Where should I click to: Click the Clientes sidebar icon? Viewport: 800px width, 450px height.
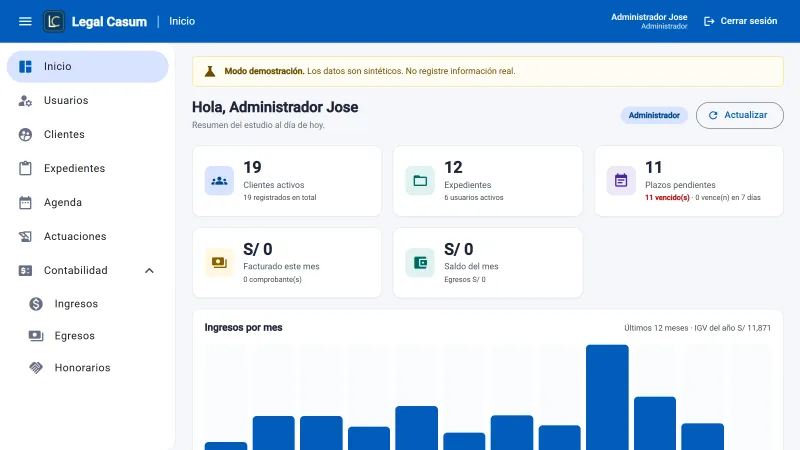point(25,134)
